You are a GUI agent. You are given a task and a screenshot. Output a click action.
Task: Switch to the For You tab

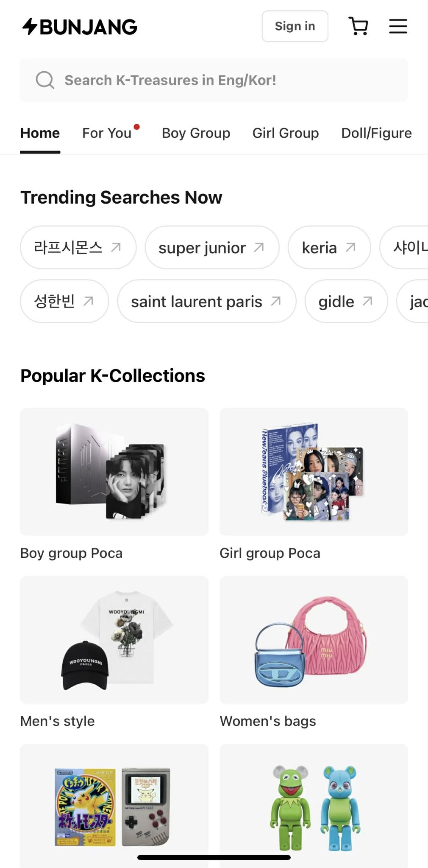(x=107, y=133)
